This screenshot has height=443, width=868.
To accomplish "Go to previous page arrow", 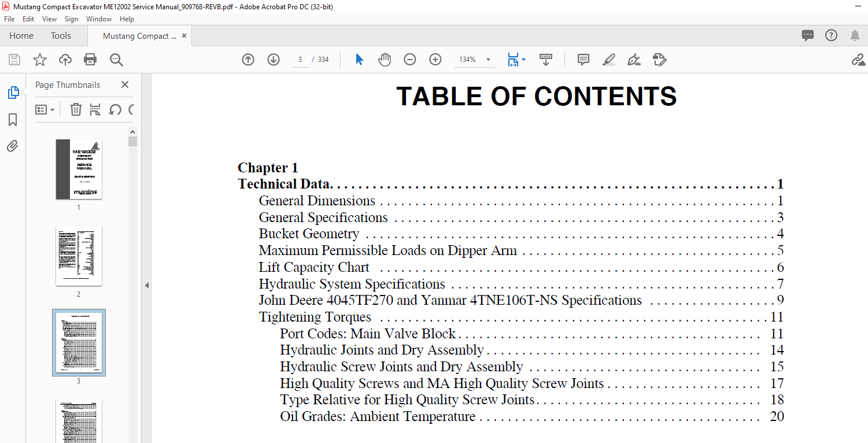I will tap(248, 60).
